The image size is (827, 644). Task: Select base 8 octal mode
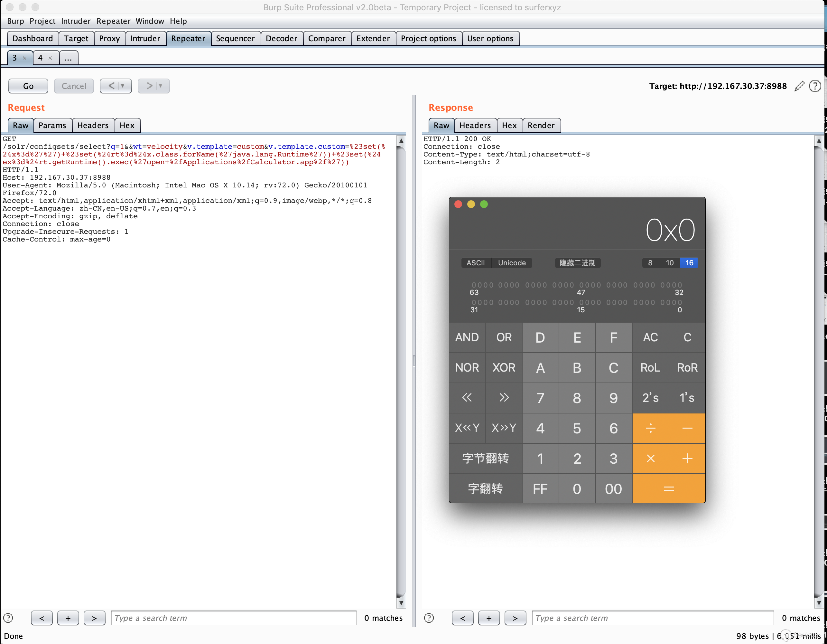coord(650,262)
